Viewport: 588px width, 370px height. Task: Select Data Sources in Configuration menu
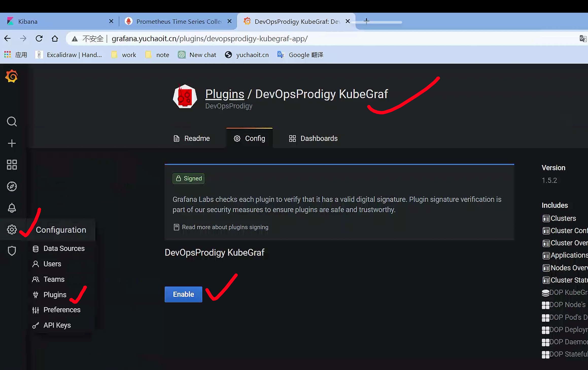point(64,248)
